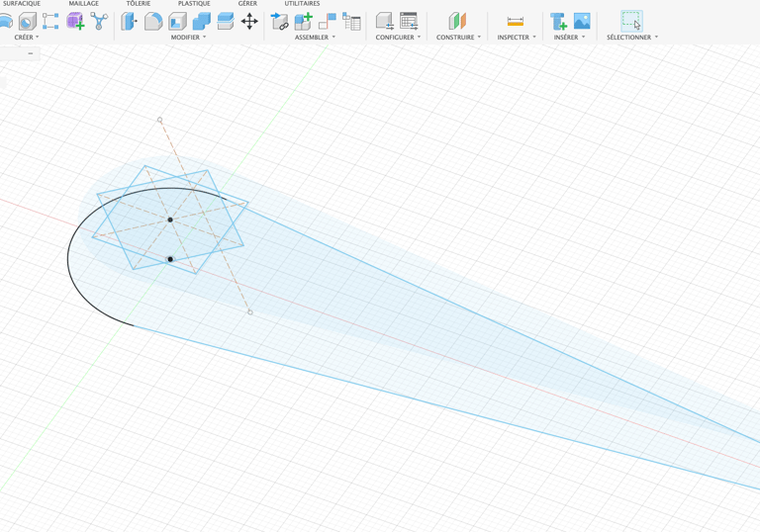Open the assembly table icon

click(x=351, y=22)
